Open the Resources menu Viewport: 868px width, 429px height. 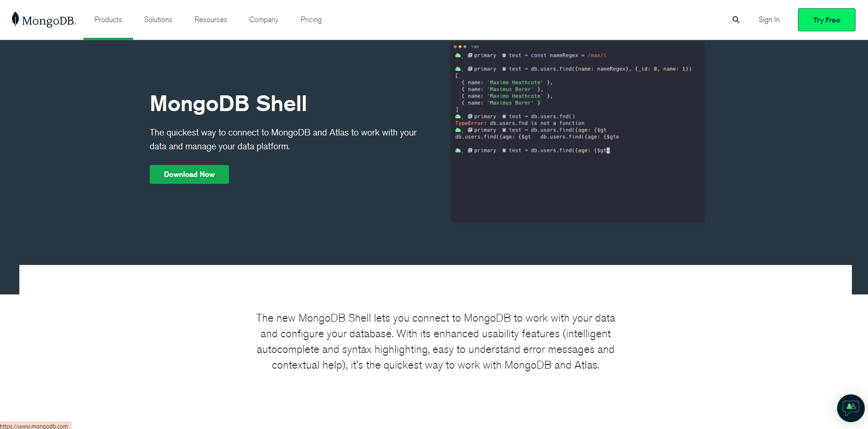(211, 20)
